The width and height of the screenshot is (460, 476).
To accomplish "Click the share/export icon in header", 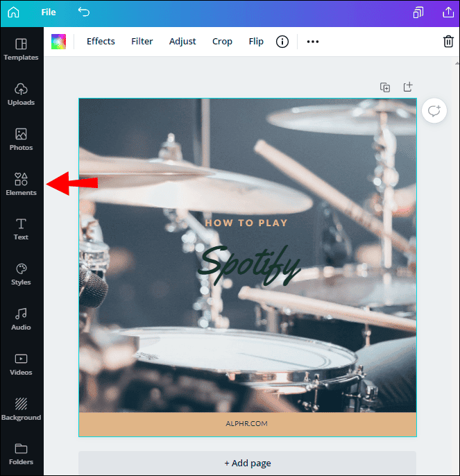I will pos(448,12).
